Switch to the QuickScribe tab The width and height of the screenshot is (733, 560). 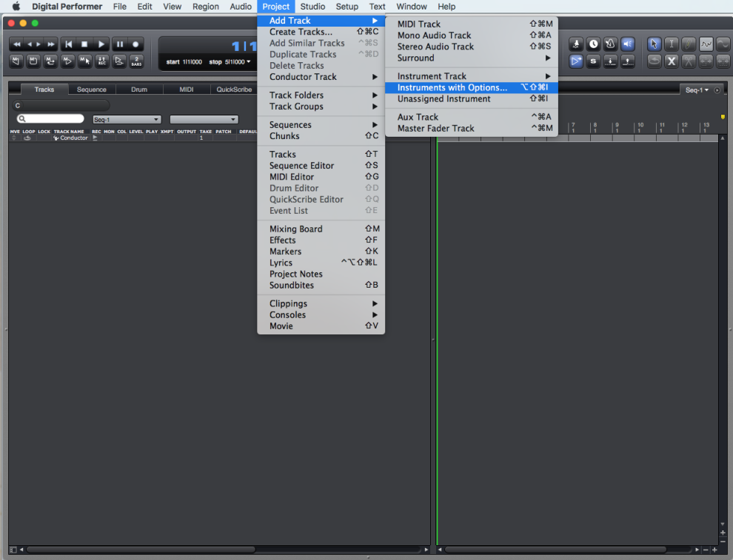click(x=234, y=90)
